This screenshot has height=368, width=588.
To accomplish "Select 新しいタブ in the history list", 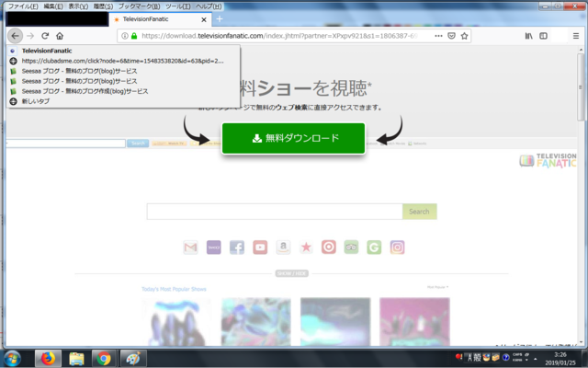I will coord(123,101).
